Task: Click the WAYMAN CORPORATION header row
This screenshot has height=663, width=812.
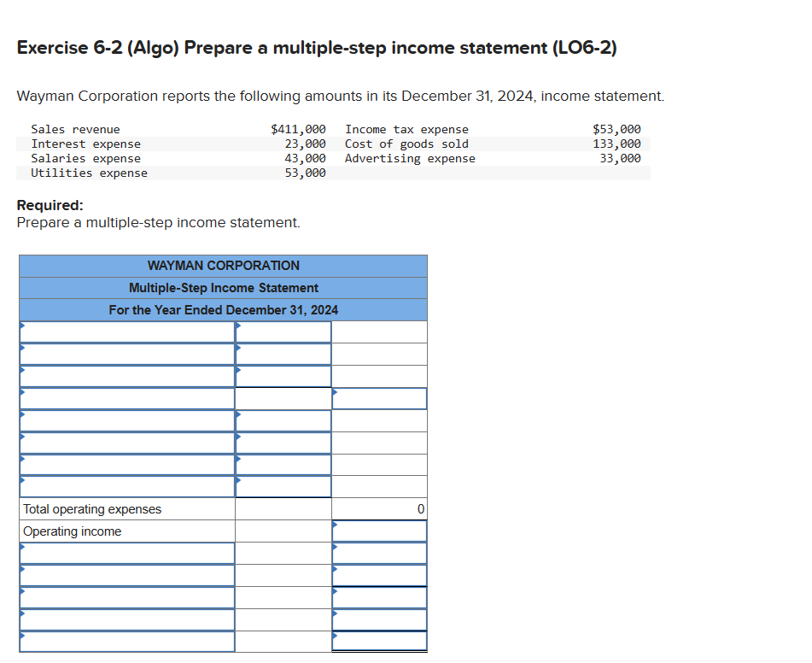Action: [223, 266]
